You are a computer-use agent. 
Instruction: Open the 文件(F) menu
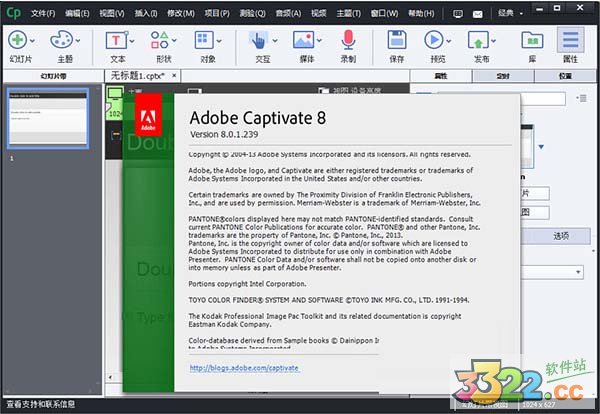43,13
